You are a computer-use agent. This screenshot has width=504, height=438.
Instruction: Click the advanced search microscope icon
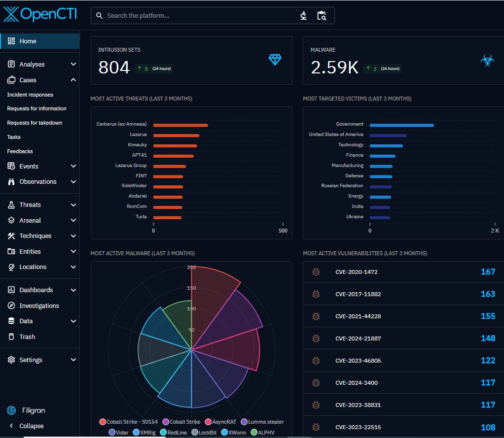pyautogui.click(x=303, y=16)
